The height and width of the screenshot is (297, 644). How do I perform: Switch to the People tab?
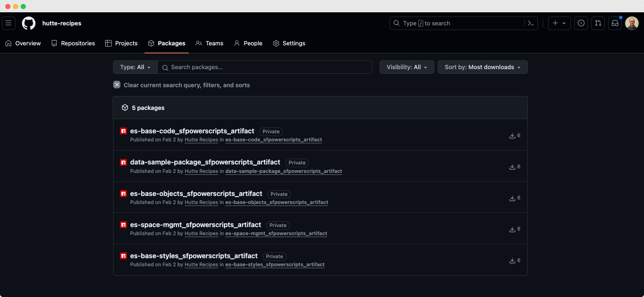tap(248, 43)
